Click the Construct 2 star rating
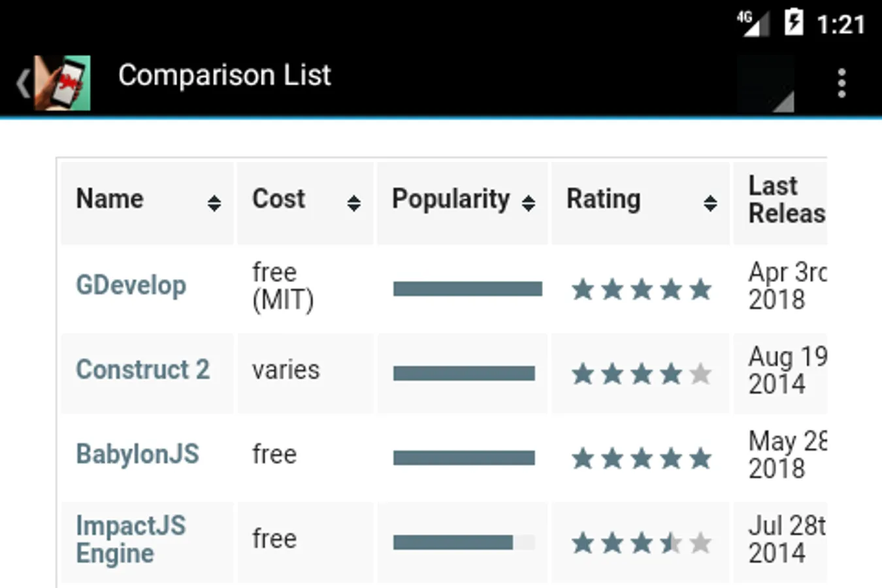882x588 pixels. click(x=641, y=374)
